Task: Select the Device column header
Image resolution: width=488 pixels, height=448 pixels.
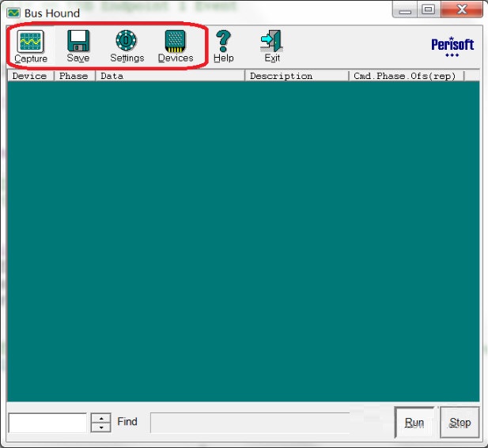Action: point(30,76)
